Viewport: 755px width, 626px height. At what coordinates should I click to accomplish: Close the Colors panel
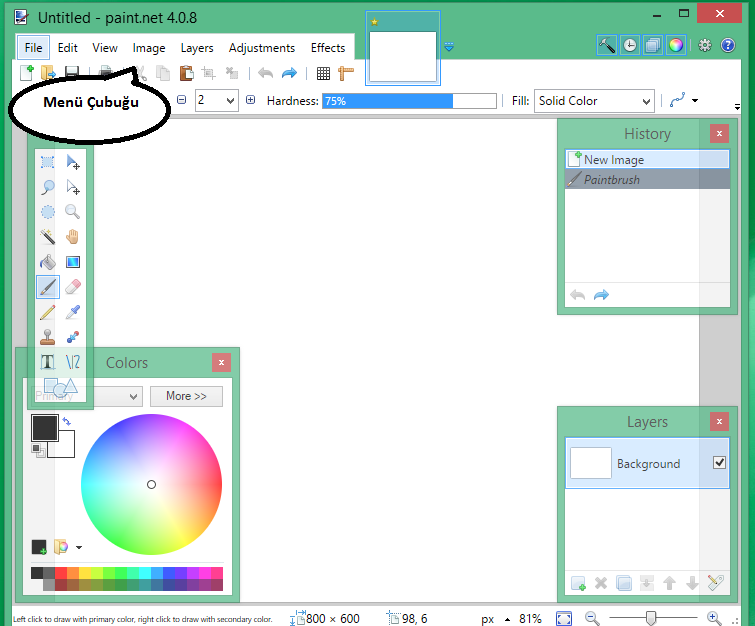point(221,363)
